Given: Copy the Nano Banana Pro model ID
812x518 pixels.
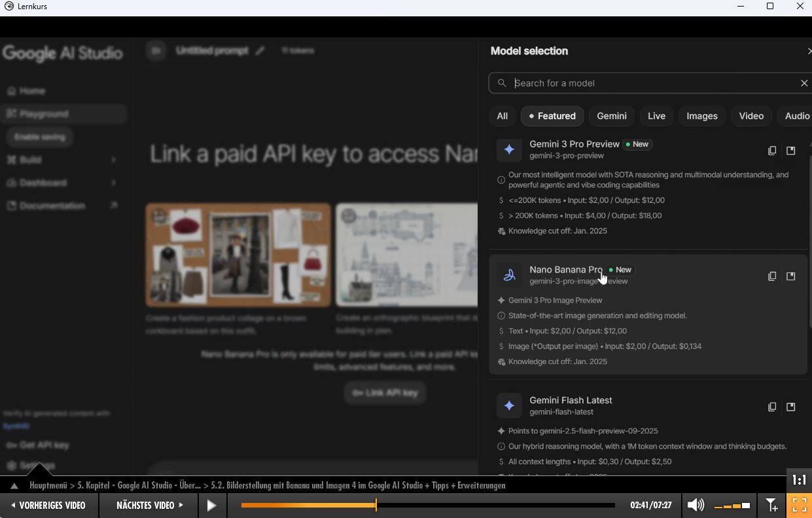Looking at the screenshot, I should click(772, 276).
